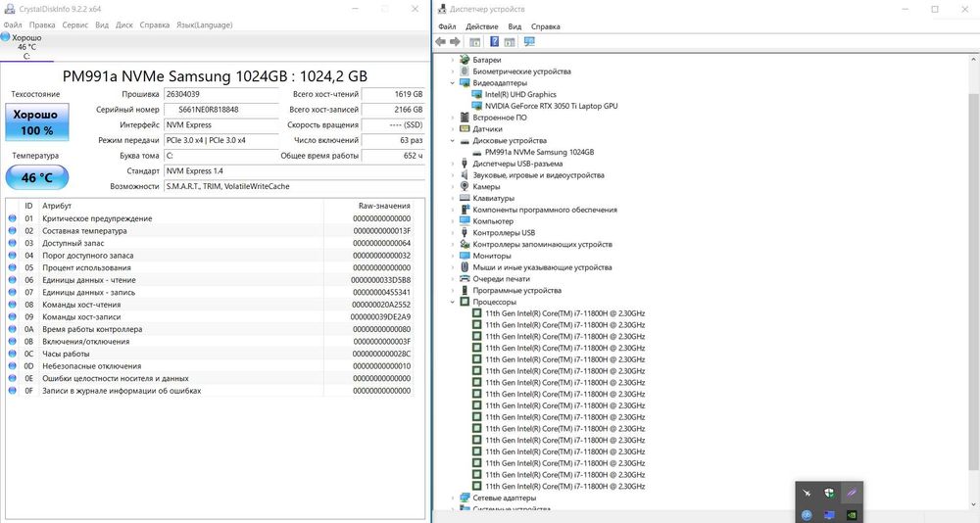Click the Мониторы category icon
Screen dimensions: 980x523
click(465, 256)
